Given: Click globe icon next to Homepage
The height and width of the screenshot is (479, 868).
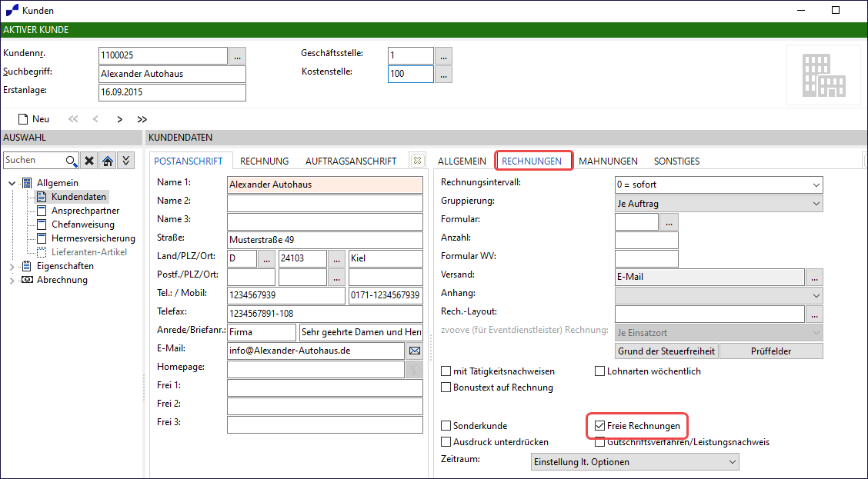Looking at the screenshot, I should pyautogui.click(x=414, y=370).
